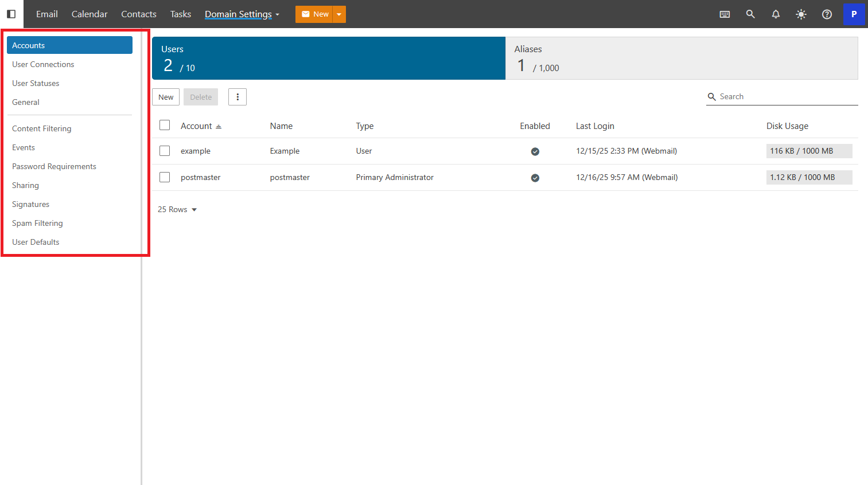Open the profile avatar P menu

pyautogui.click(x=854, y=14)
